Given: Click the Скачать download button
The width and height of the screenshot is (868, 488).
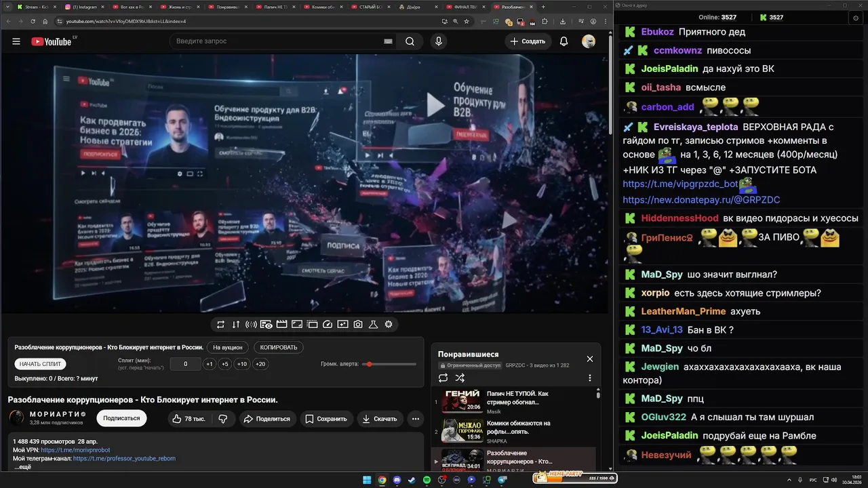Looking at the screenshot, I should tap(380, 419).
